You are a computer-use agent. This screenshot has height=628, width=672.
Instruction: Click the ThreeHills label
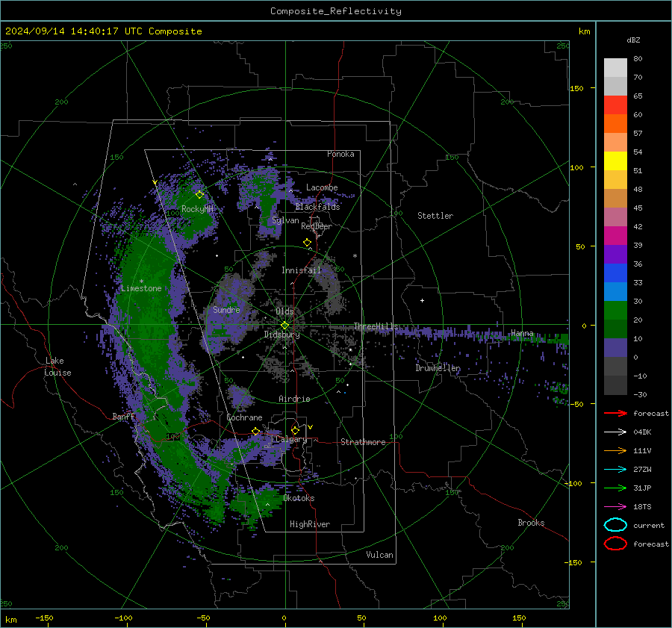376,326
